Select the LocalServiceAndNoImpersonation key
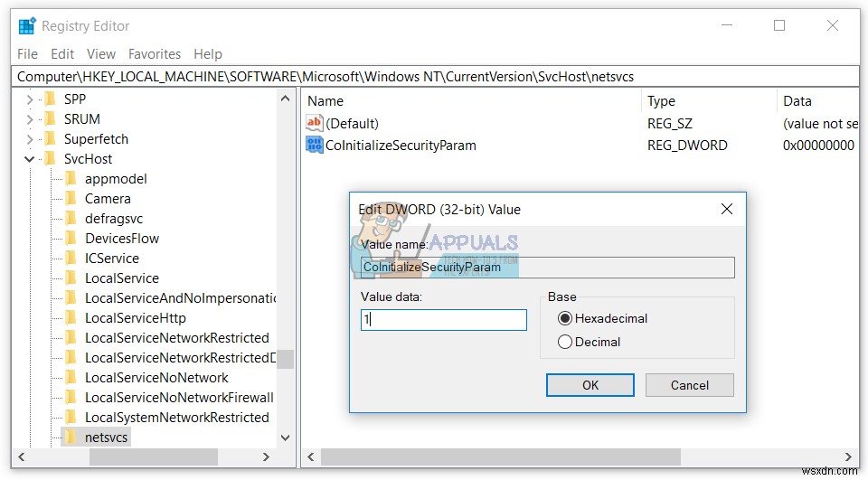868x480 pixels. (181, 298)
